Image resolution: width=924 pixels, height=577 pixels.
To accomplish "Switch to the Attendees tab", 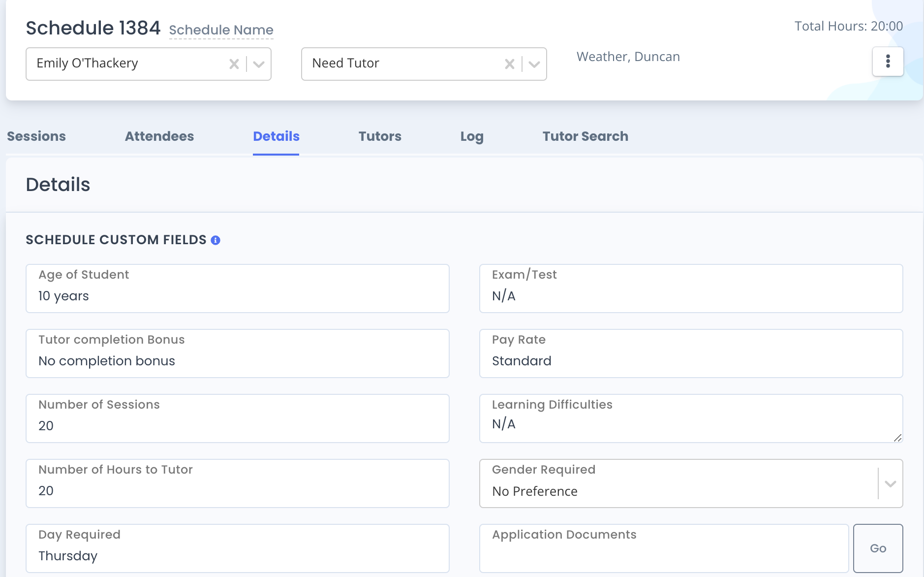I will click(159, 136).
